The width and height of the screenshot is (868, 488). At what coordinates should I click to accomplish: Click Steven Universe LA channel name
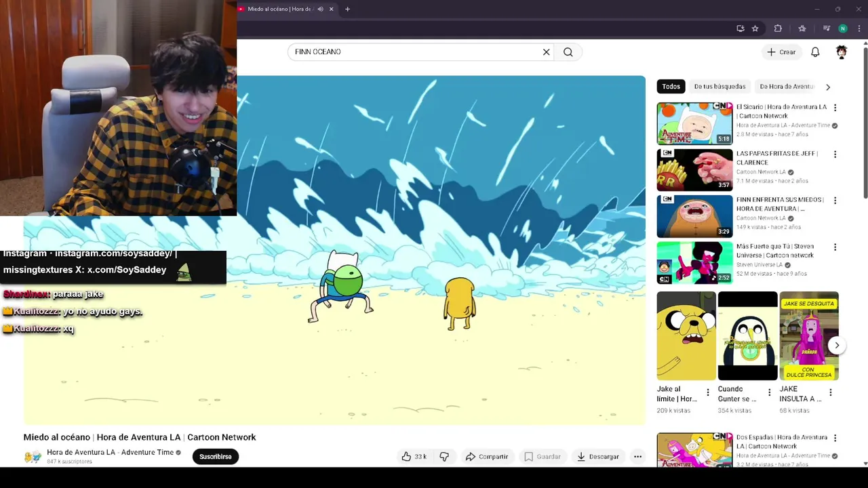[x=759, y=265]
